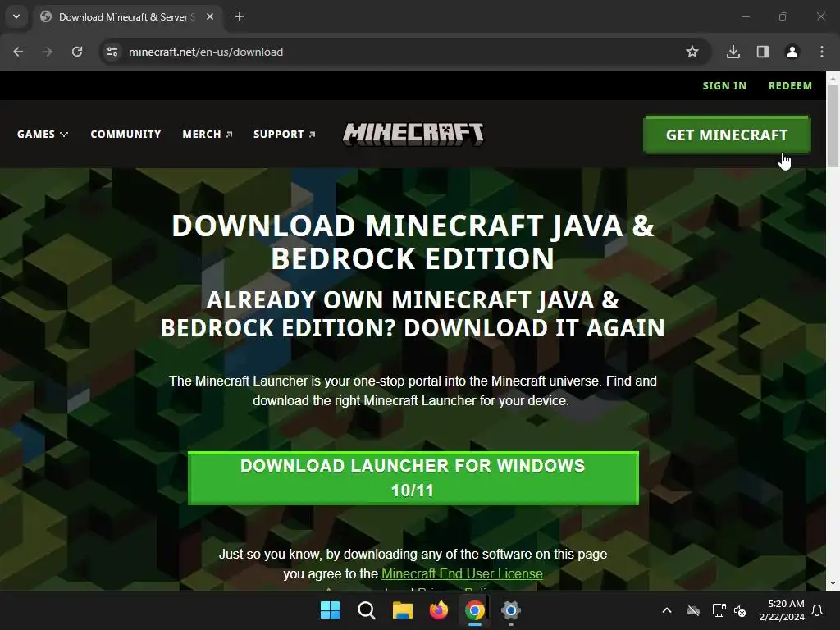The width and height of the screenshot is (840, 630).
Task: Click the SIGN IN link
Action: click(724, 85)
